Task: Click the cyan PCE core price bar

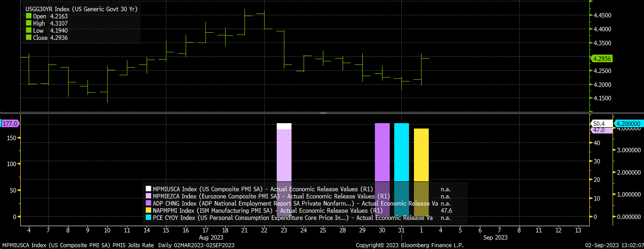Action: pos(401,152)
